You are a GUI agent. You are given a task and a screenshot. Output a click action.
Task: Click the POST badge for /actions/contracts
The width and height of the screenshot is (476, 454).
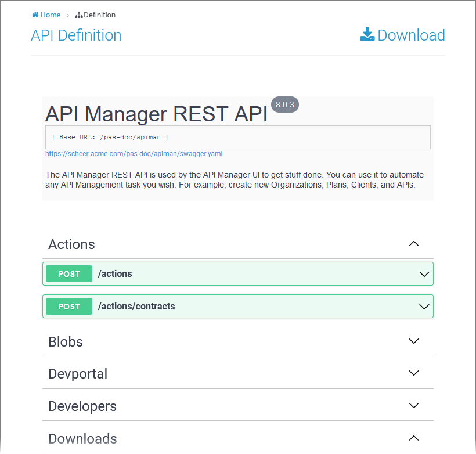point(69,307)
